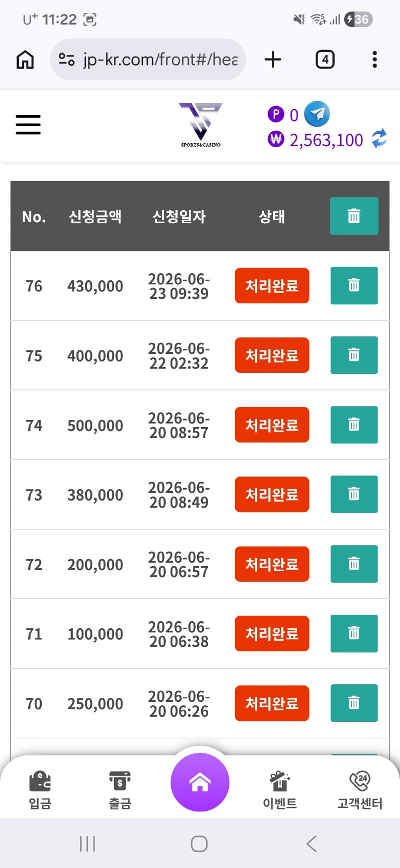
Task: Focus the browser address bar
Action: [x=148, y=60]
